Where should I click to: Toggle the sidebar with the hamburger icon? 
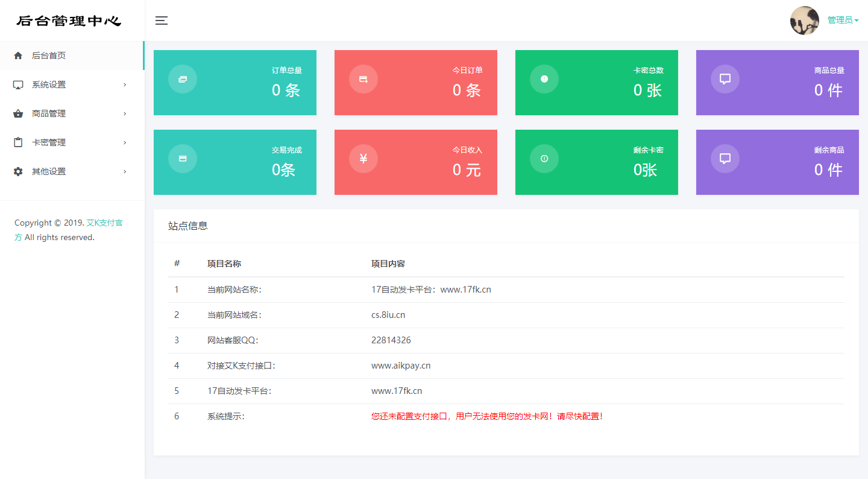(x=162, y=21)
